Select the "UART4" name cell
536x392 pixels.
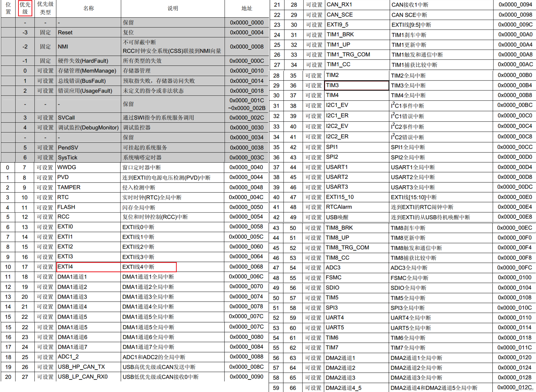[357, 318]
